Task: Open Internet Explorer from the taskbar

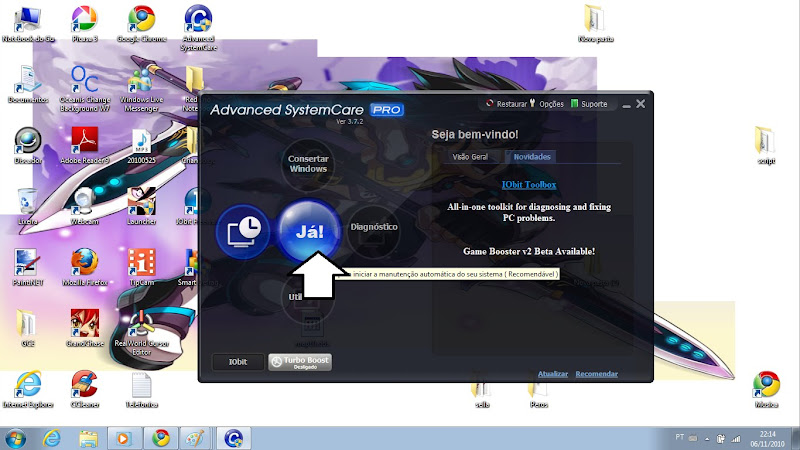Action: tap(52, 438)
